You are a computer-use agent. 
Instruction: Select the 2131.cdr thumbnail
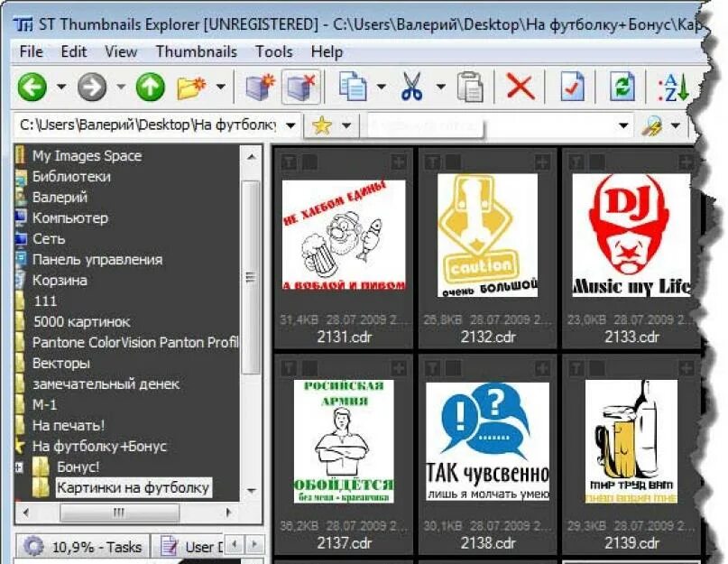coord(344,236)
